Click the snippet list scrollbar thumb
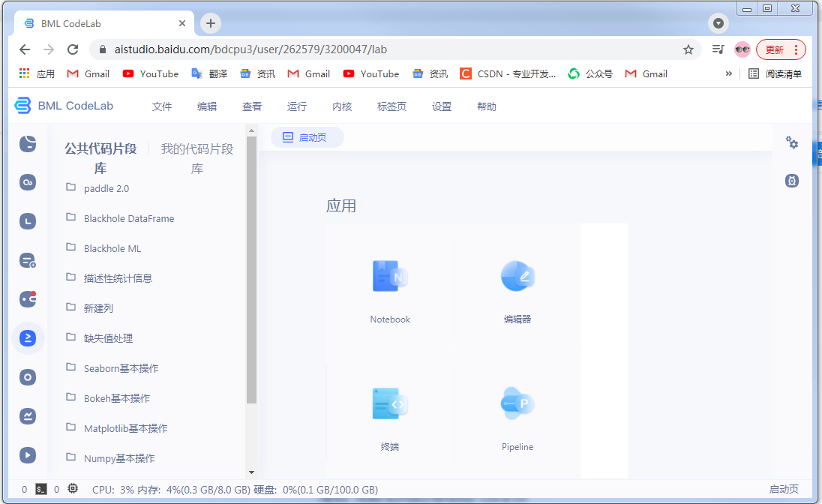The image size is (822, 504). 252,269
